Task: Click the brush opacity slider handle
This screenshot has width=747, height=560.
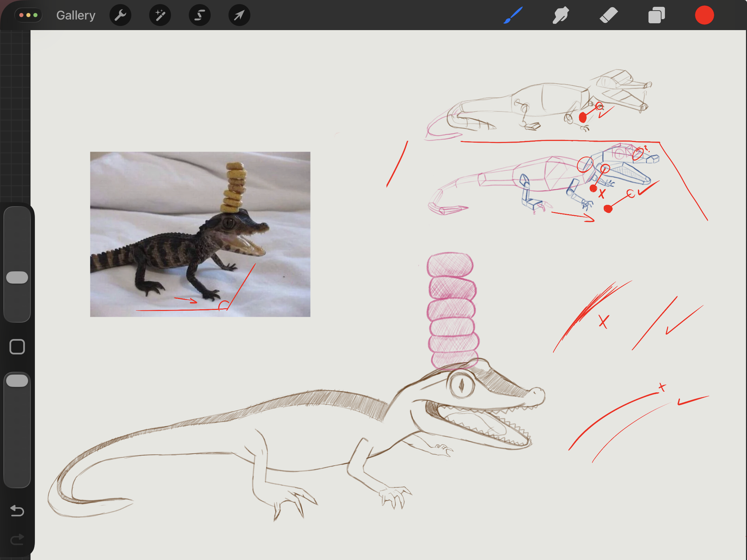Action: 17,381
